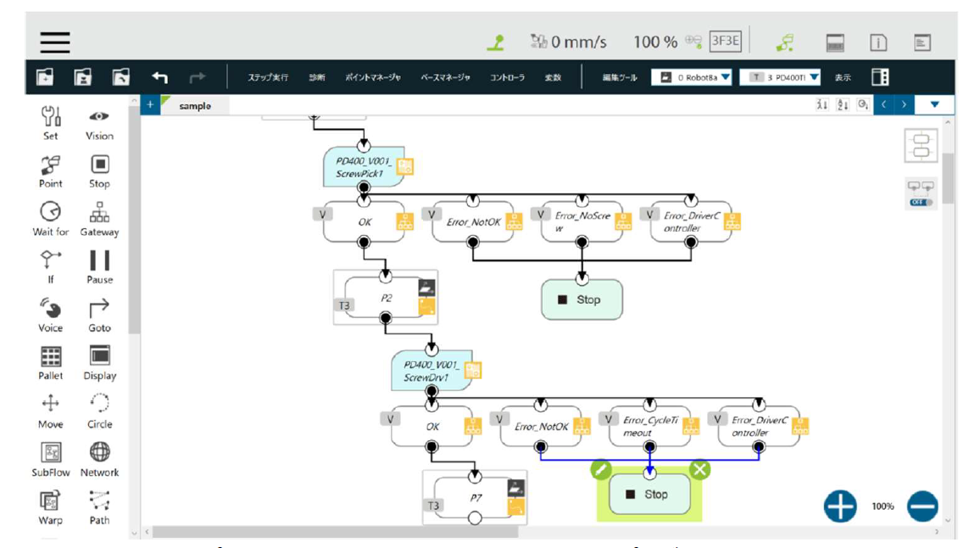Select the Error_CycleTimeout gateway node
The height and width of the screenshot is (548, 980).
coord(649,426)
